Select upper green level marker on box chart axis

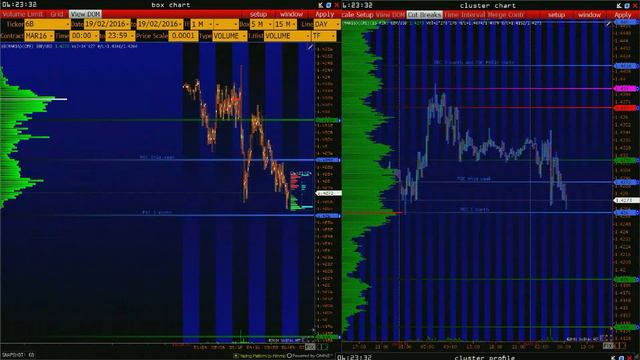pyautogui.click(x=328, y=120)
